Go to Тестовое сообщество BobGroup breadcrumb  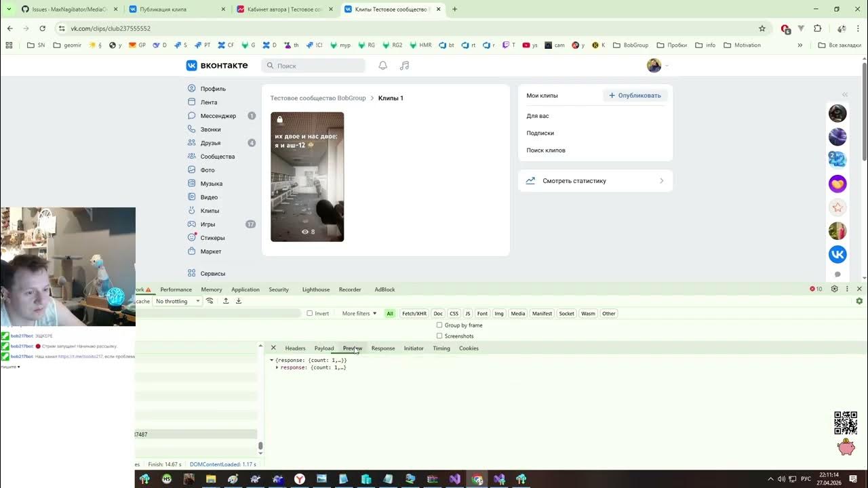coord(318,98)
